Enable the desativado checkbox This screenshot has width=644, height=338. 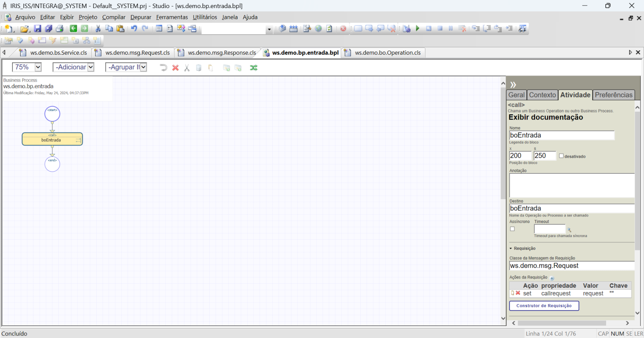(x=561, y=156)
